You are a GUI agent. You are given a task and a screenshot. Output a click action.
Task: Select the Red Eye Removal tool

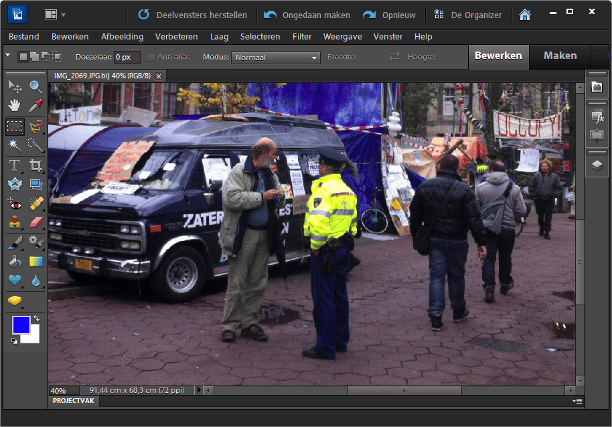click(15, 204)
